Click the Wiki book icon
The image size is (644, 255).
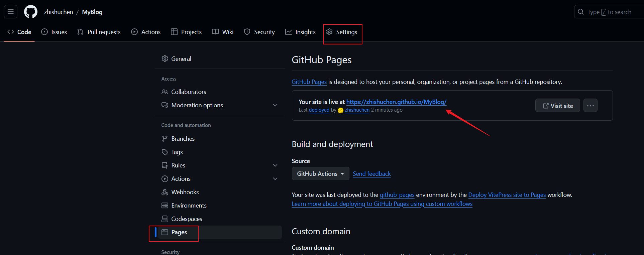pos(215,32)
